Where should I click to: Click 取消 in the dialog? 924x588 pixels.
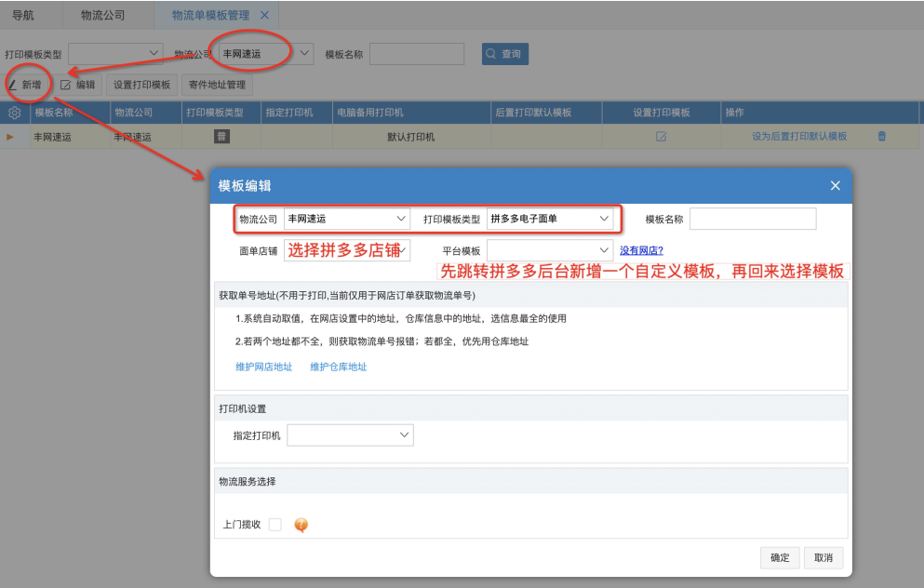pos(824,557)
